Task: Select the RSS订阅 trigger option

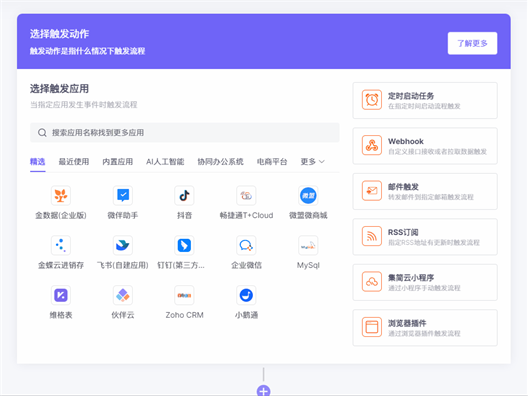Action: tap(425, 237)
